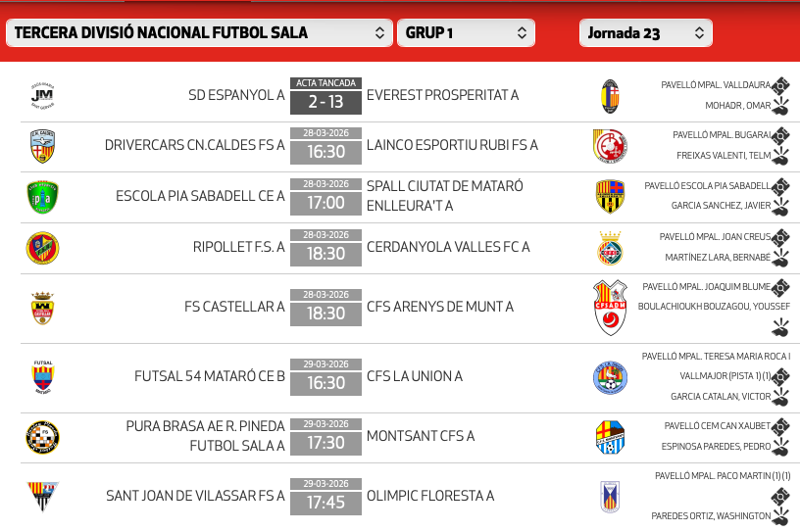Open the Jornada 23 matchday dropdown

pyautogui.click(x=645, y=32)
